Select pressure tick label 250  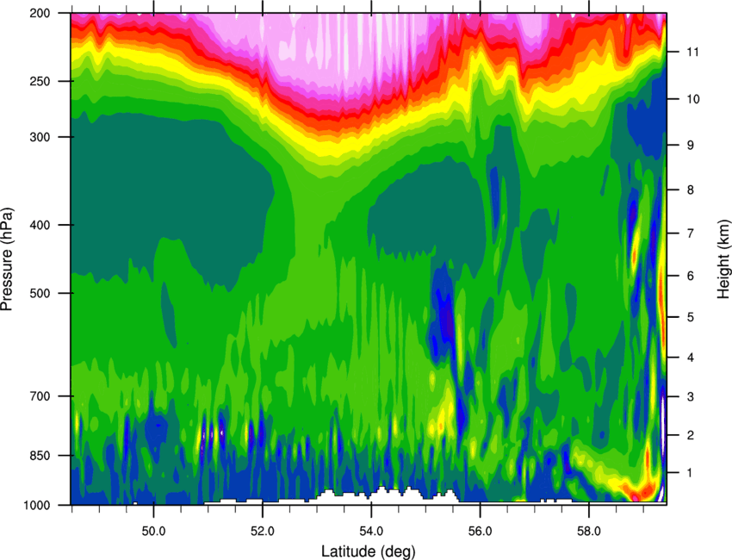click(x=40, y=81)
